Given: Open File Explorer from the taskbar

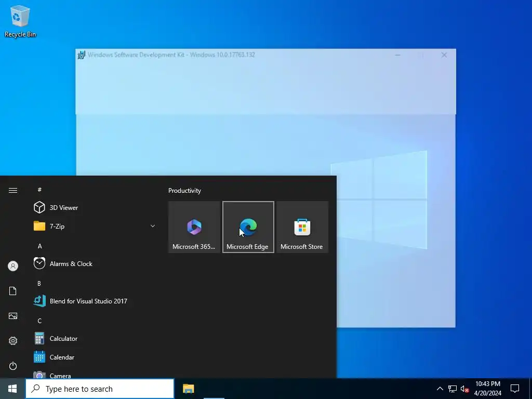Looking at the screenshot, I should point(188,389).
